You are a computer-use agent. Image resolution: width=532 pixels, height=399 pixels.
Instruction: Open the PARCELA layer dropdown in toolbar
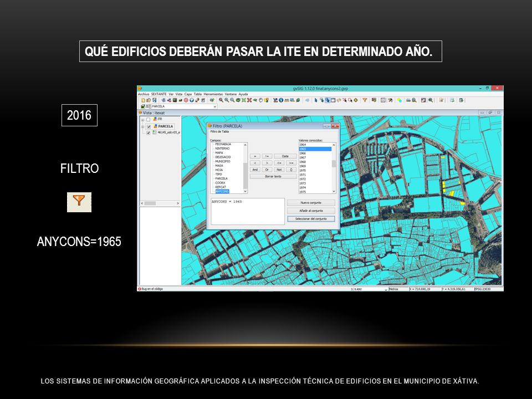(215, 106)
